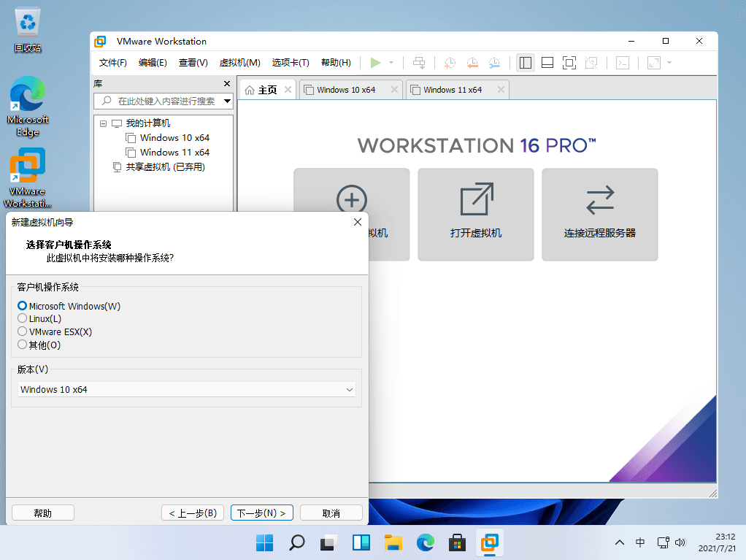Close the 新建虚拟机向导 dialog
Viewport: 746px width, 560px height.
[x=358, y=222]
